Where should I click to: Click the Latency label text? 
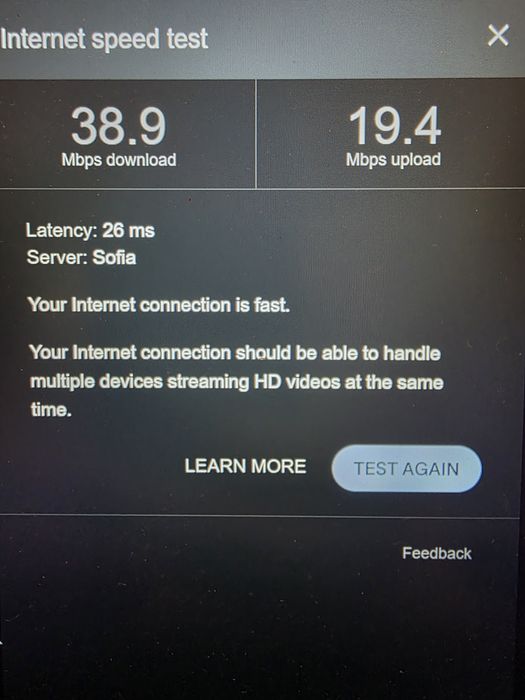pyautogui.click(x=62, y=231)
